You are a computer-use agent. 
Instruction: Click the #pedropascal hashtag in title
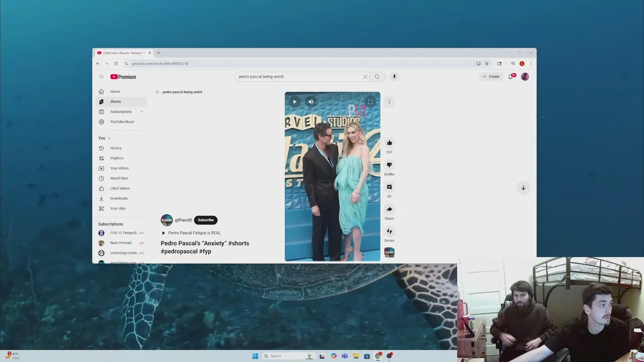coord(179,251)
